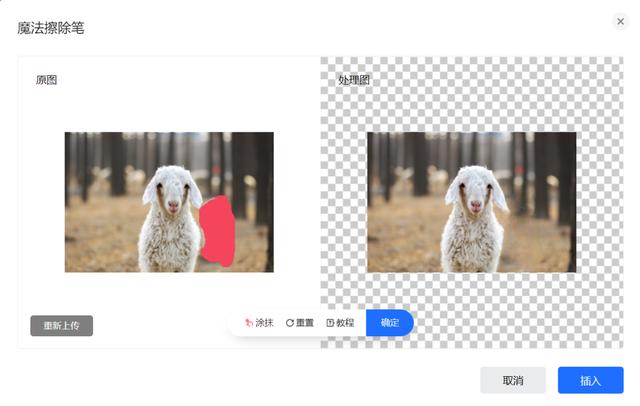Click the 重置 circular arrow icon
Image resolution: width=640 pixels, height=406 pixels.
pyautogui.click(x=289, y=323)
